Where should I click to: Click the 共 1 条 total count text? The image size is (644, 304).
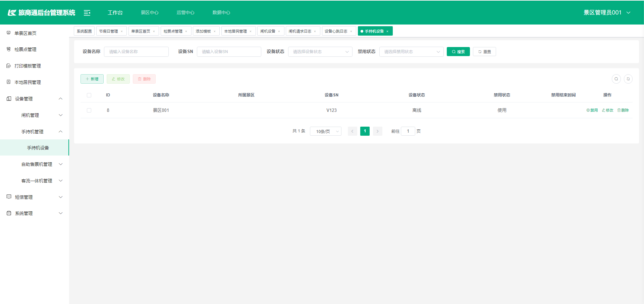tap(299, 131)
